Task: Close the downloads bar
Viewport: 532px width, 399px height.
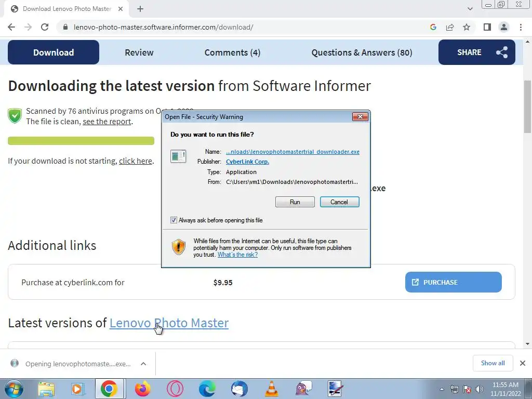Action: pos(523,363)
